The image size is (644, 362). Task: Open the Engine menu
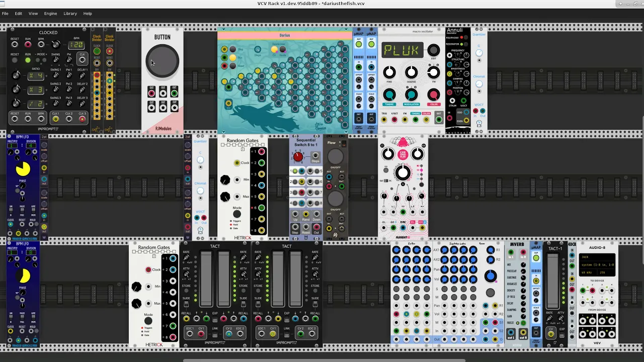click(x=50, y=14)
